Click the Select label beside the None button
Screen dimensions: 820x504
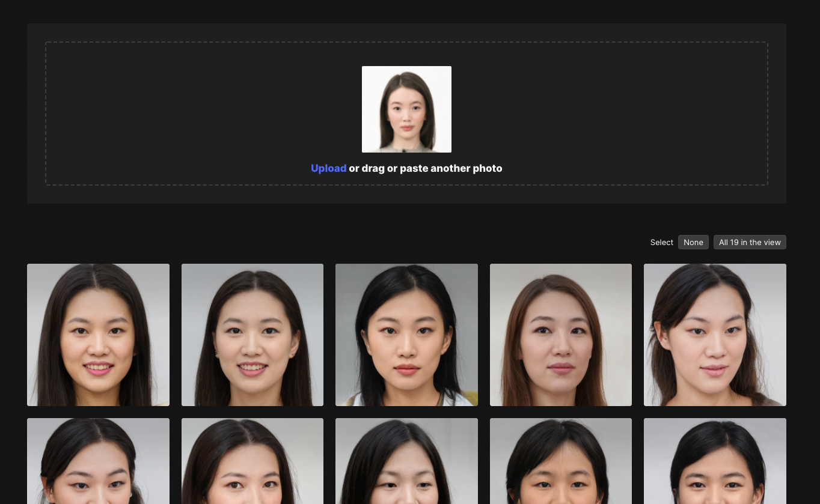coord(661,242)
